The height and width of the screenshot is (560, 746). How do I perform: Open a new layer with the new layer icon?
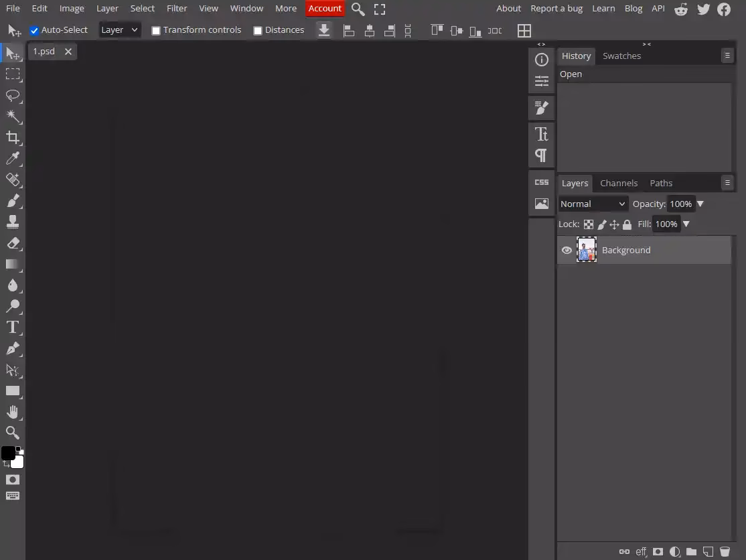coord(708,552)
